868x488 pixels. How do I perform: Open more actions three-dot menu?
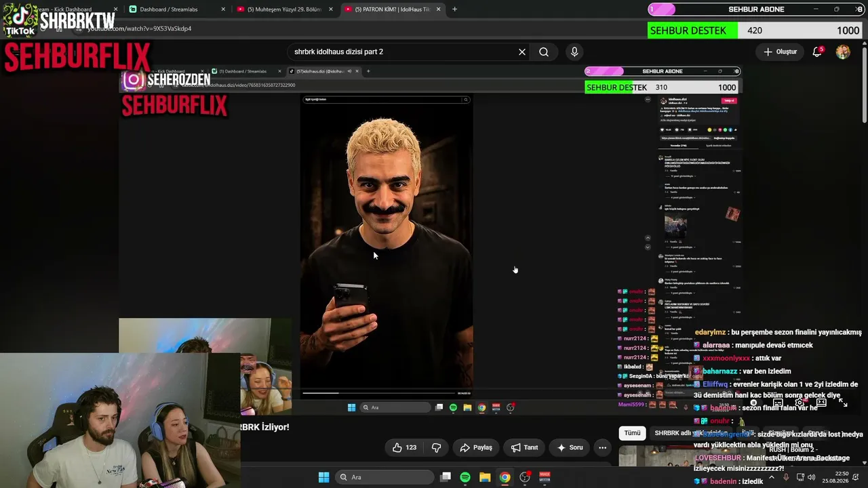[x=602, y=447]
